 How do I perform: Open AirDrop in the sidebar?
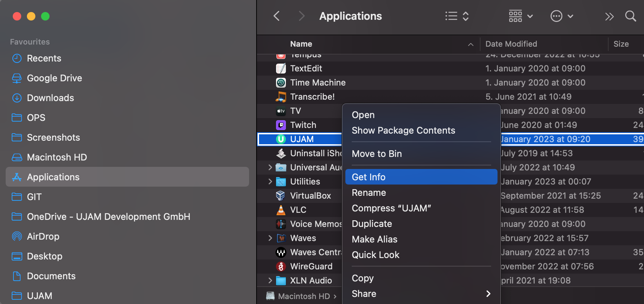coord(127,236)
